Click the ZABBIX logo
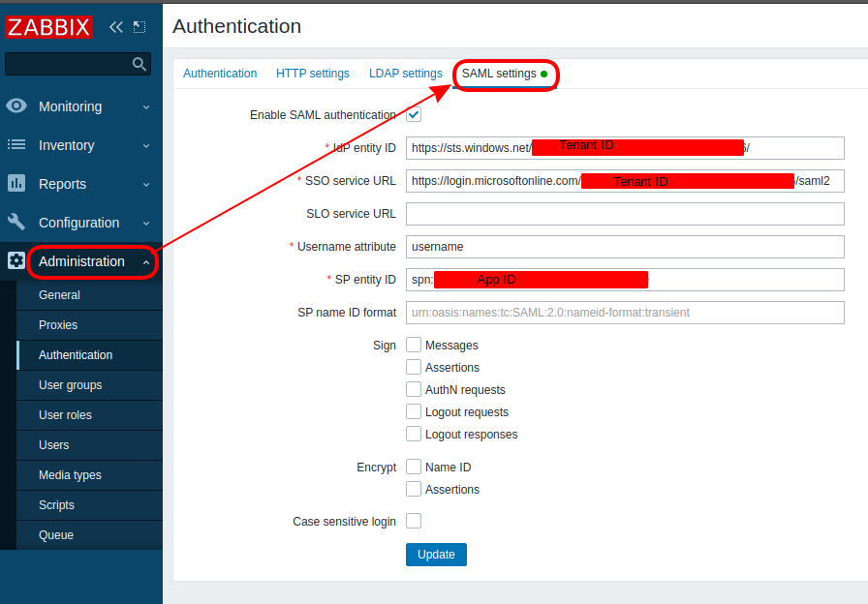 tap(48, 27)
